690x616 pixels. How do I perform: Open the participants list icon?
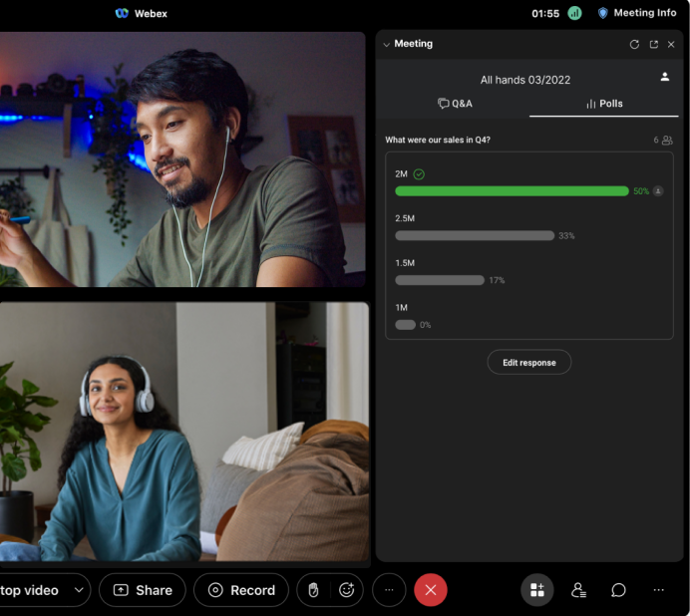(578, 590)
